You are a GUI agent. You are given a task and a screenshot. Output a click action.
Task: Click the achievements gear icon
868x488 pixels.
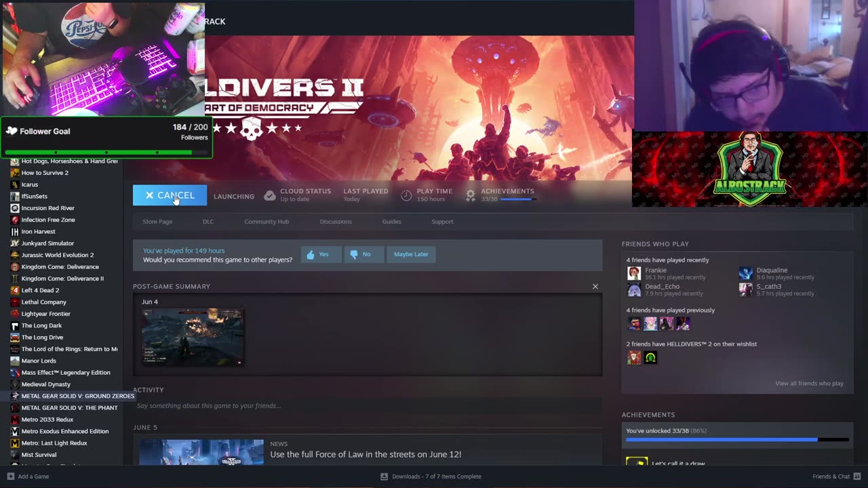(x=471, y=195)
